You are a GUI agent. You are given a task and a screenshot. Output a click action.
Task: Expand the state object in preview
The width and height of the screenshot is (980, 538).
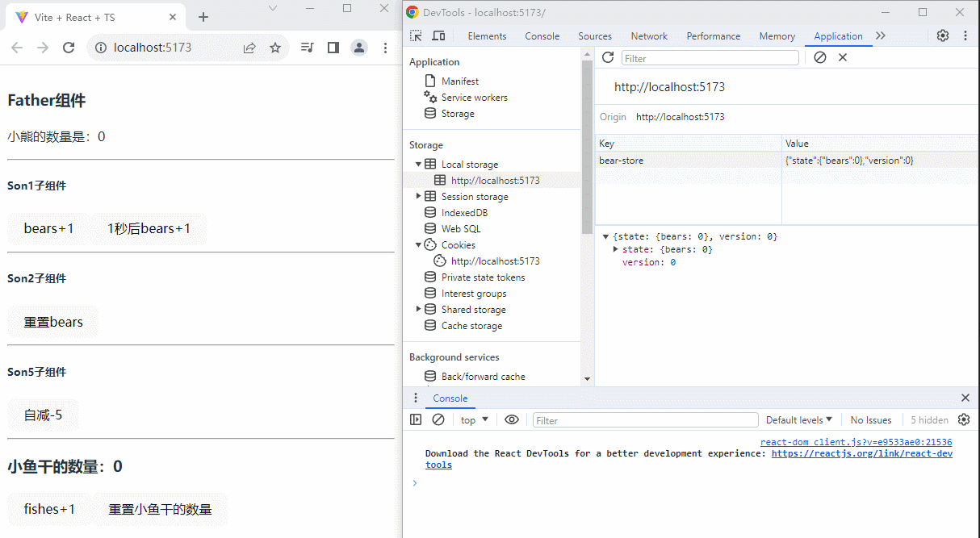(616, 249)
